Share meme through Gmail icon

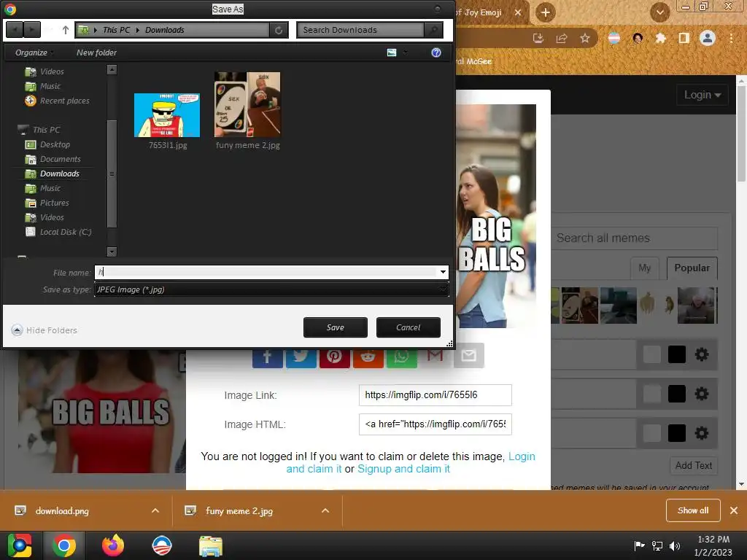(435, 355)
